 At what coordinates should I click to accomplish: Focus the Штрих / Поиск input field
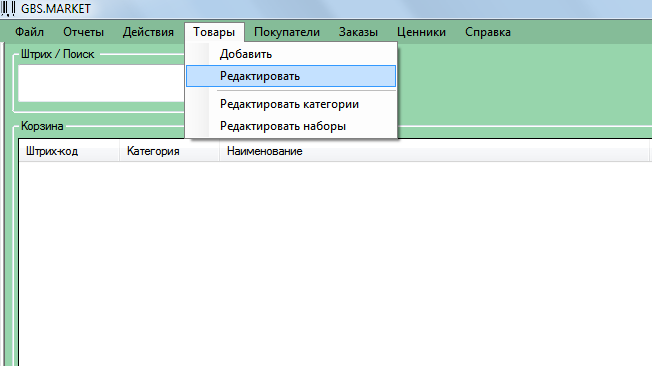101,83
